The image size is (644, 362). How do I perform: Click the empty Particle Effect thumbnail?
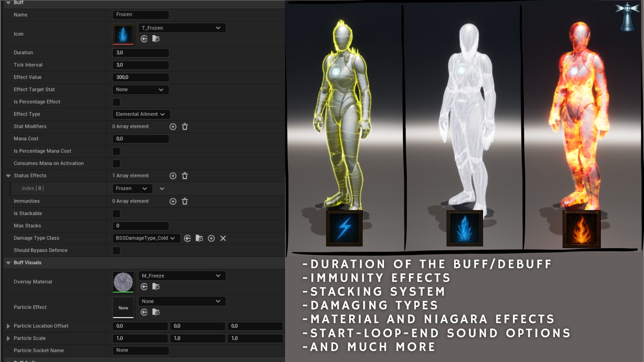click(x=123, y=307)
